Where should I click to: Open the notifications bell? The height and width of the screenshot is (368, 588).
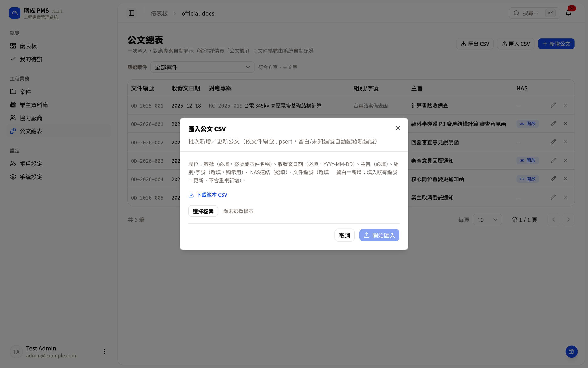(x=568, y=13)
